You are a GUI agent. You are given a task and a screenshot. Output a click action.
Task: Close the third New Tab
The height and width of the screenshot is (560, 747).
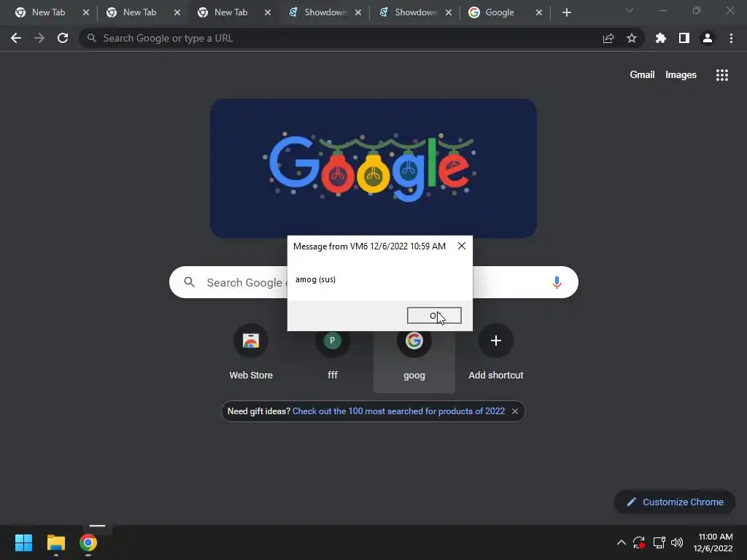coord(268,12)
